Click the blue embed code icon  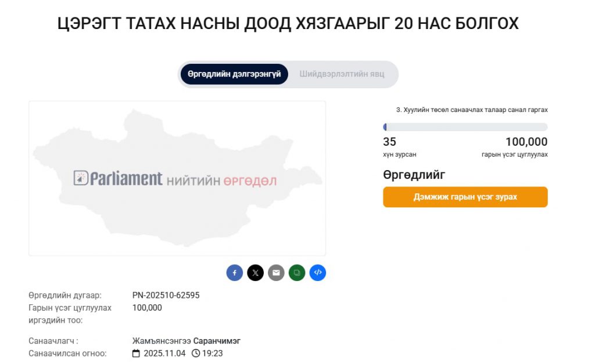point(318,273)
